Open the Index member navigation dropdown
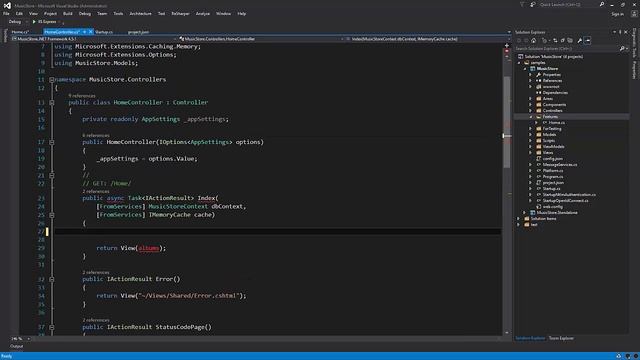The width and height of the screenshot is (640, 360). [428, 39]
